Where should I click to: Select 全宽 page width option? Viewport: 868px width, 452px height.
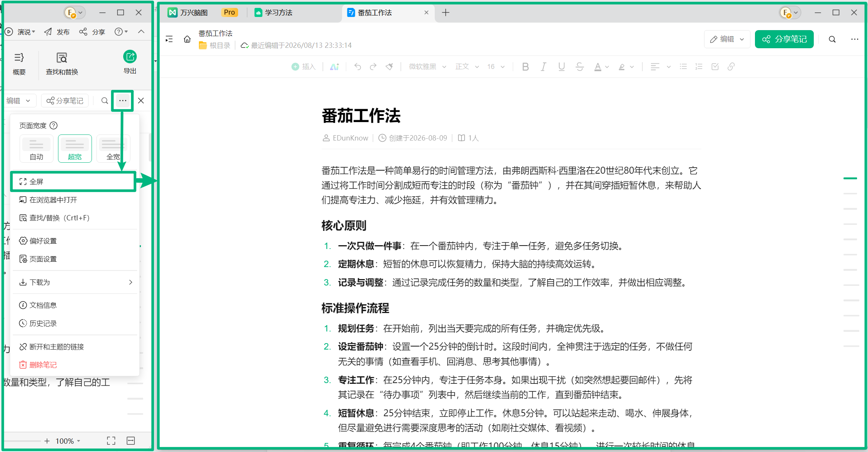113,148
